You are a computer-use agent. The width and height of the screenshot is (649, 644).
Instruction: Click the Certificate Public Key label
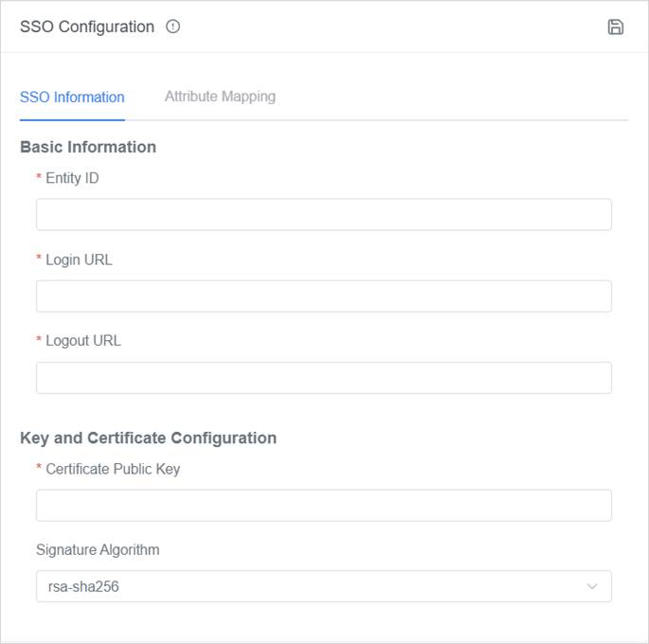pos(113,469)
